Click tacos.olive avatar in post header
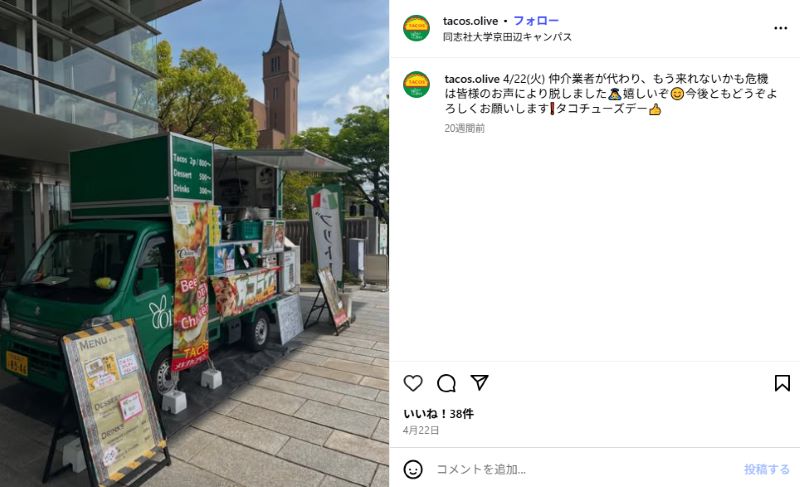The image size is (800, 487). click(x=416, y=28)
